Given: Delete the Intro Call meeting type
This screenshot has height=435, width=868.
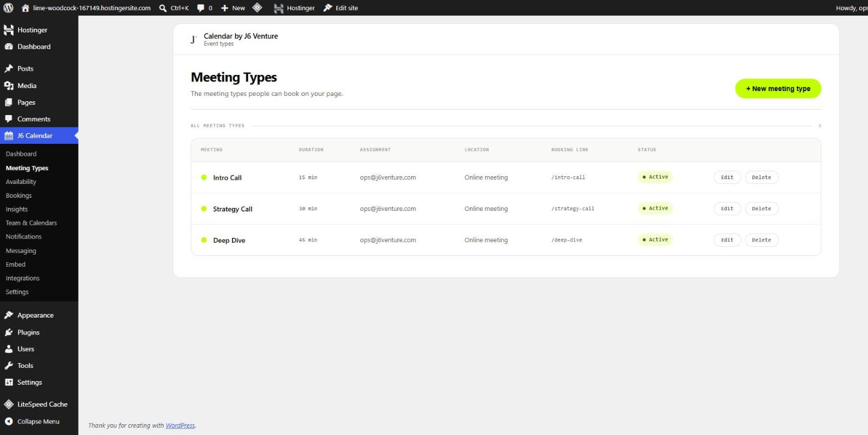Looking at the screenshot, I should 761,177.
